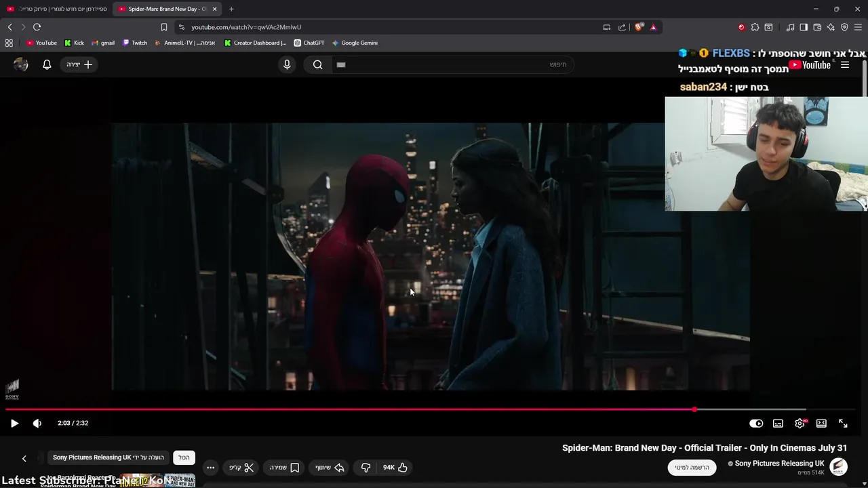This screenshot has height=488, width=868.
Task: Play the Spider-Man trailer video
Action: pos(14,423)
